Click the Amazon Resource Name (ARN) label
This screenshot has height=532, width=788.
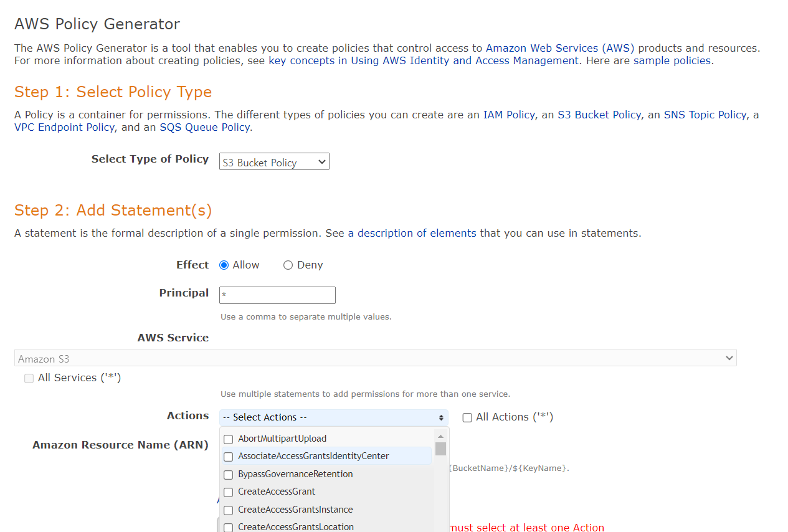120,445
